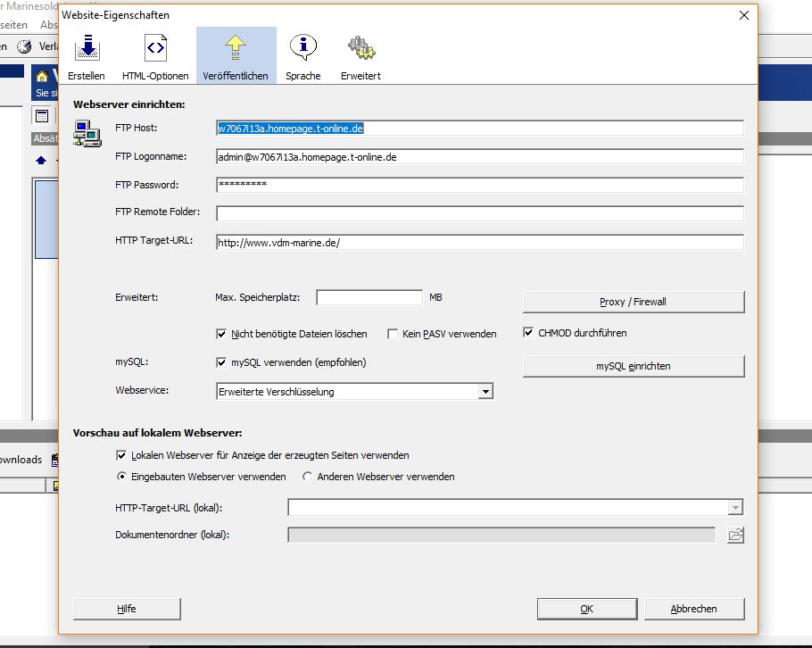Click the Hilfe button
This screenshot has height=648, width=812.
127,609
